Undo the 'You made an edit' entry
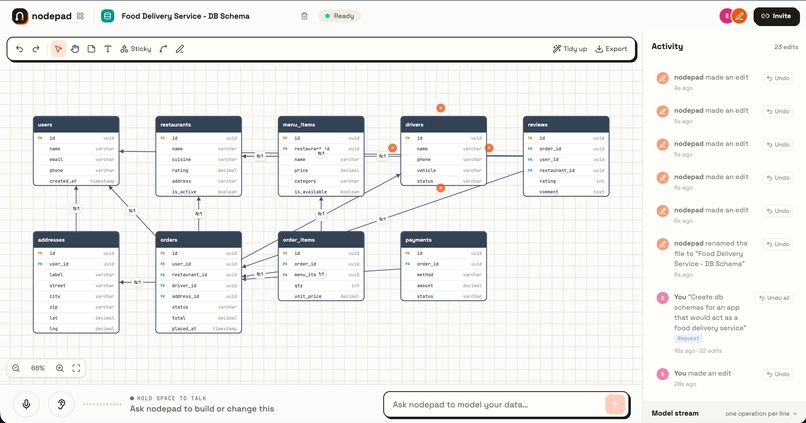This screenshot has height=423, width=806. pyautogui.click(x=778, y=374)
